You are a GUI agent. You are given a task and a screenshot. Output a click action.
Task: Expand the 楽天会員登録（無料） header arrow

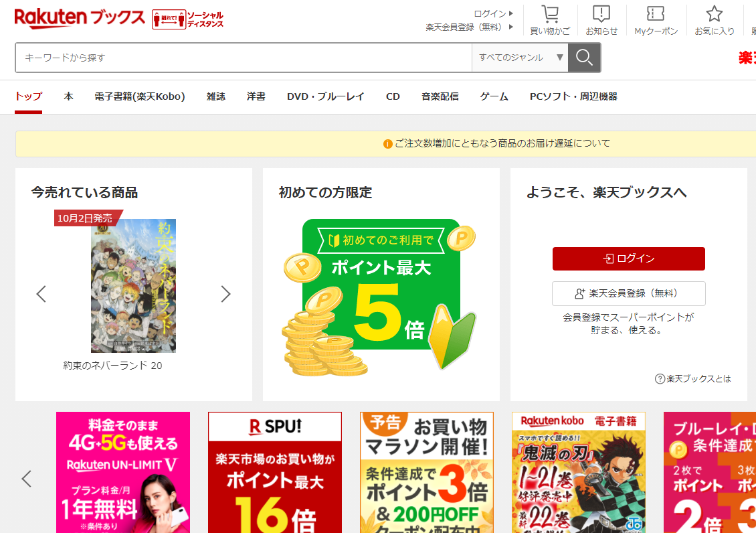(511, 27)
